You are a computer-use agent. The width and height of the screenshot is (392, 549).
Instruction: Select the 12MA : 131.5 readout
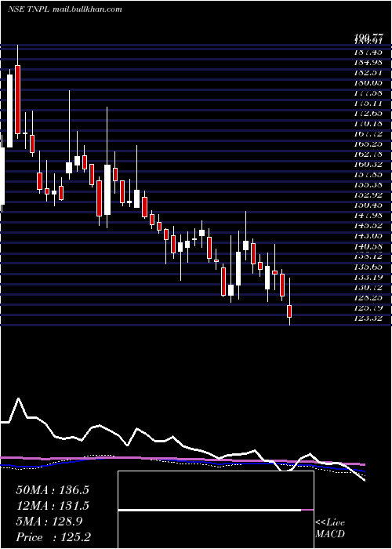pyautogui.click(x=53, y=506)
